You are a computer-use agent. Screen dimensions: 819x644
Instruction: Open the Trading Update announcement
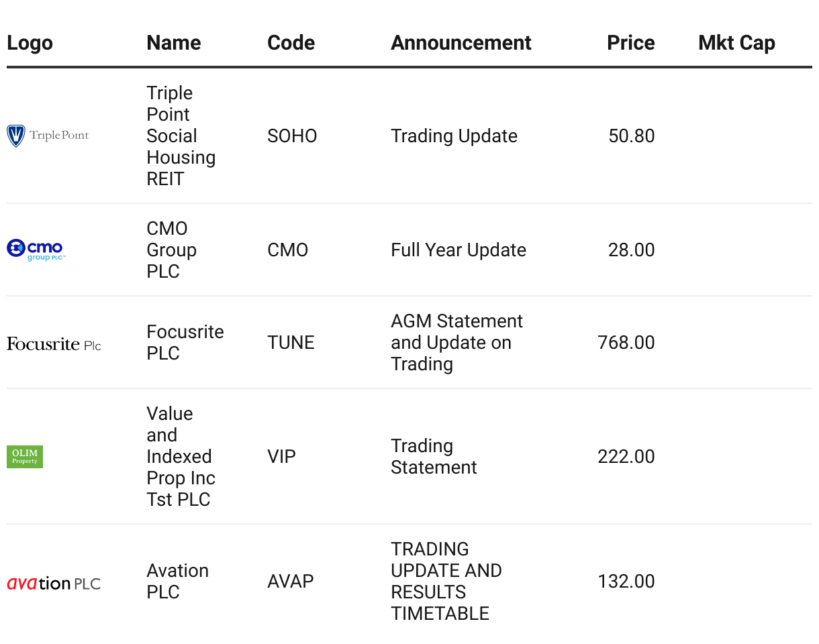454,136
